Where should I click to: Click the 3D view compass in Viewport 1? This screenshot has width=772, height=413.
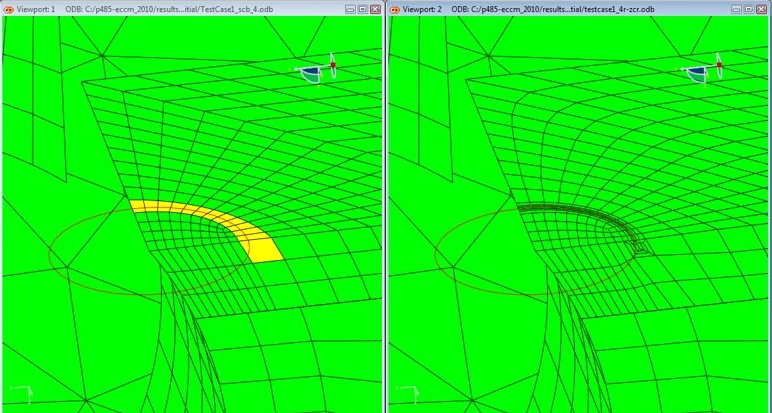pos(315,72)
